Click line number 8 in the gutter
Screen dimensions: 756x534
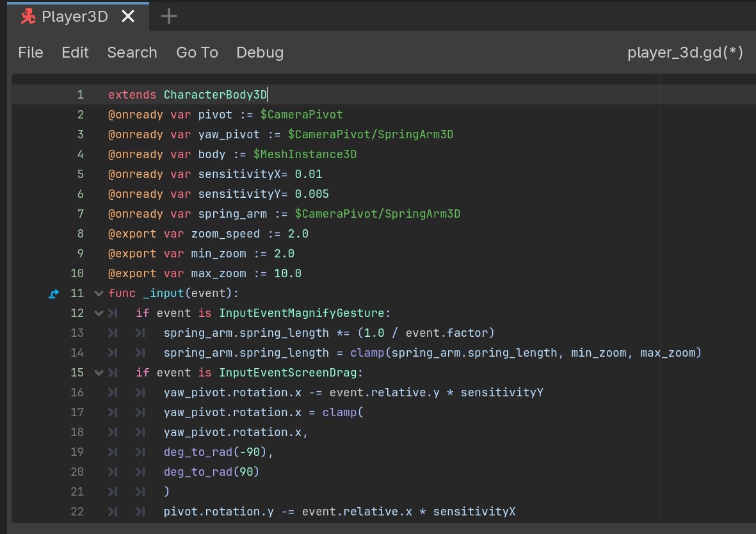(x=80, y=234)
